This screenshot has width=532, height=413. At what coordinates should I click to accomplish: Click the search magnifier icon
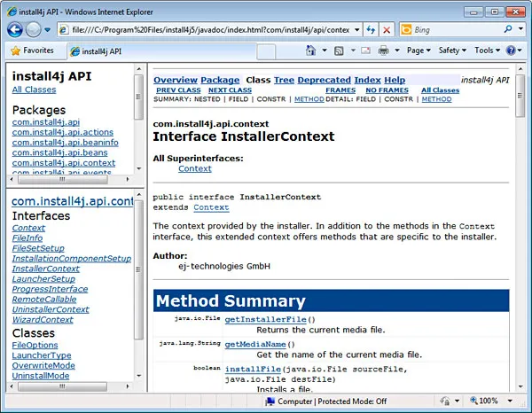click(508, 29)
